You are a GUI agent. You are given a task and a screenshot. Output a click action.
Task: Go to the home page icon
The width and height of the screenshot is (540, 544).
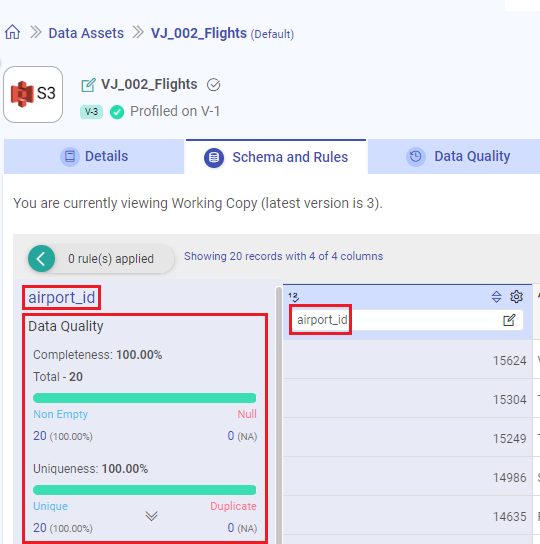pos(12,32)
